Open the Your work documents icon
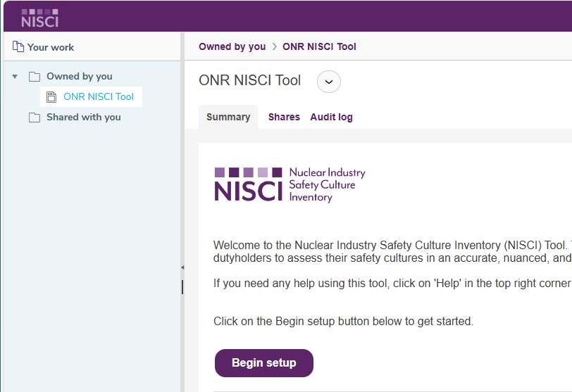 coord(18,46)
